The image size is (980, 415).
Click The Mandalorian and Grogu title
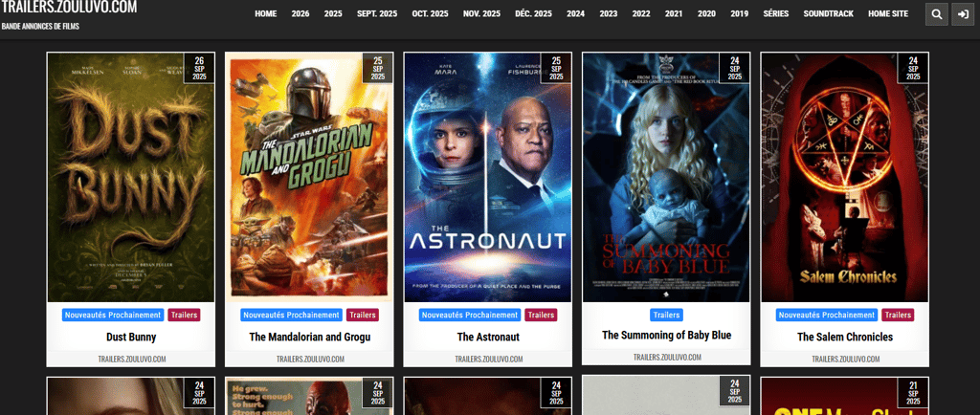click(309, 337)
